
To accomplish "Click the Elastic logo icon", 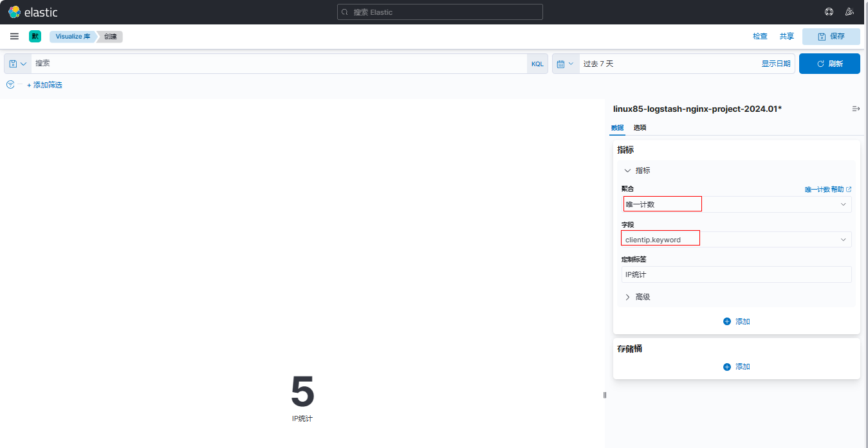I will coord(14,12).
